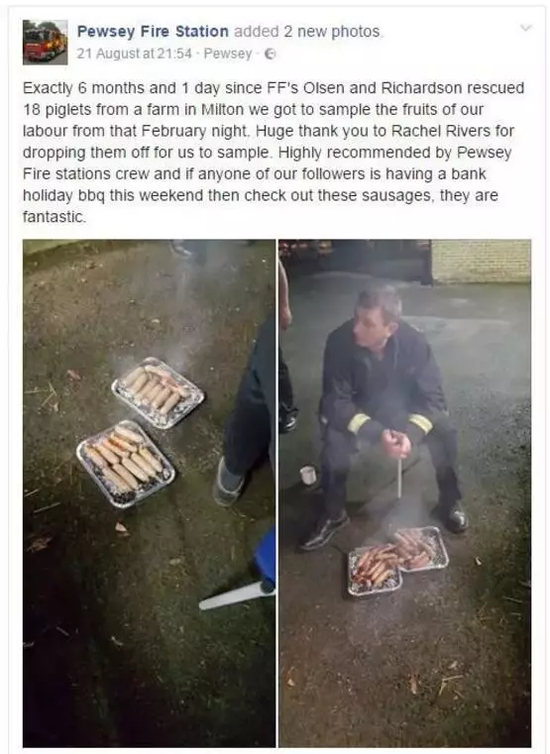Click the word 'fantastic' ending the post
The width and height of the screenshot is (550, 754).
(53, 217)
